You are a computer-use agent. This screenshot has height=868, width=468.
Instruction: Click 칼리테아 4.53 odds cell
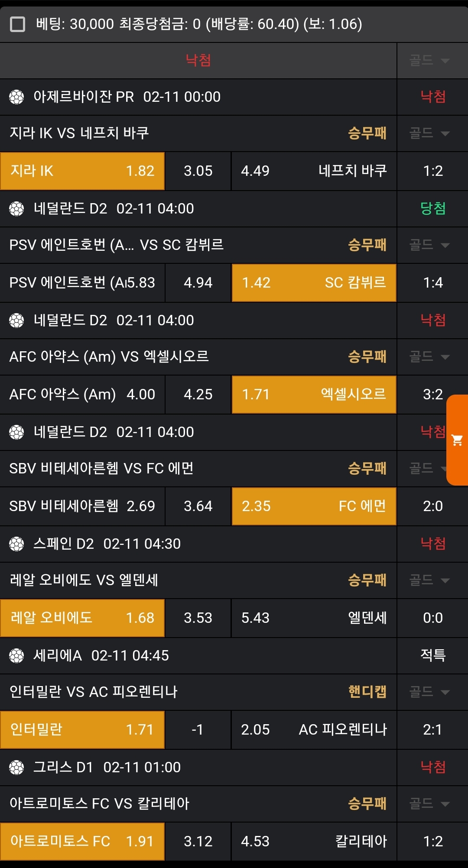[314, 842]
